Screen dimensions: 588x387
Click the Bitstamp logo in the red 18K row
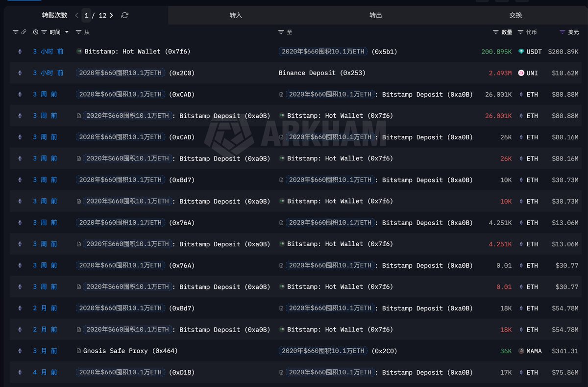[x=282, y=329]
